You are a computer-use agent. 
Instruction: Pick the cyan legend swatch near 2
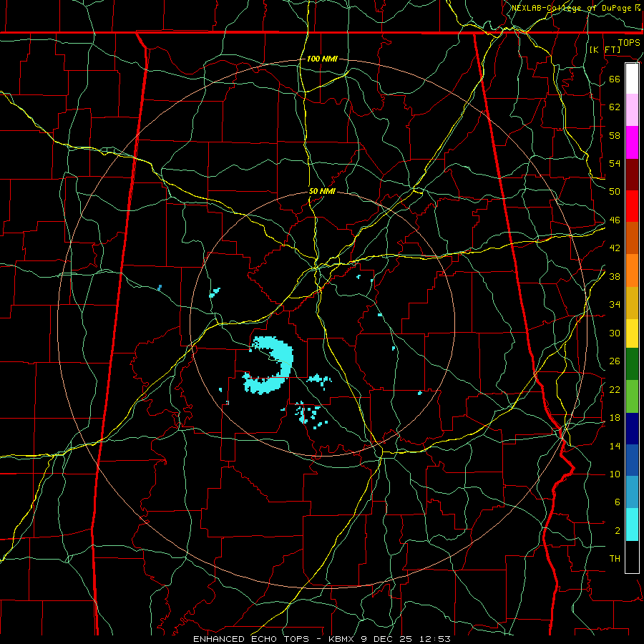(632, 525)
